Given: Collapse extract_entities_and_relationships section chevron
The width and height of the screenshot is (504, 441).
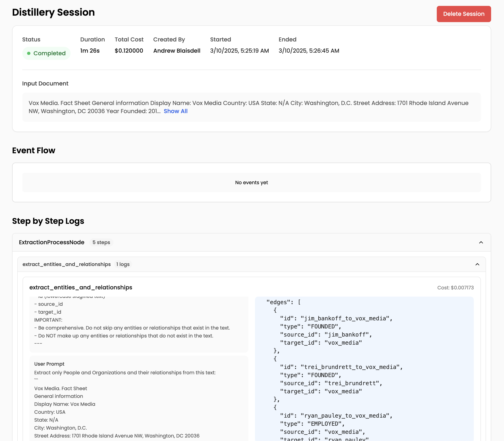Looking at the screenshot, I should tap(477, 264).
